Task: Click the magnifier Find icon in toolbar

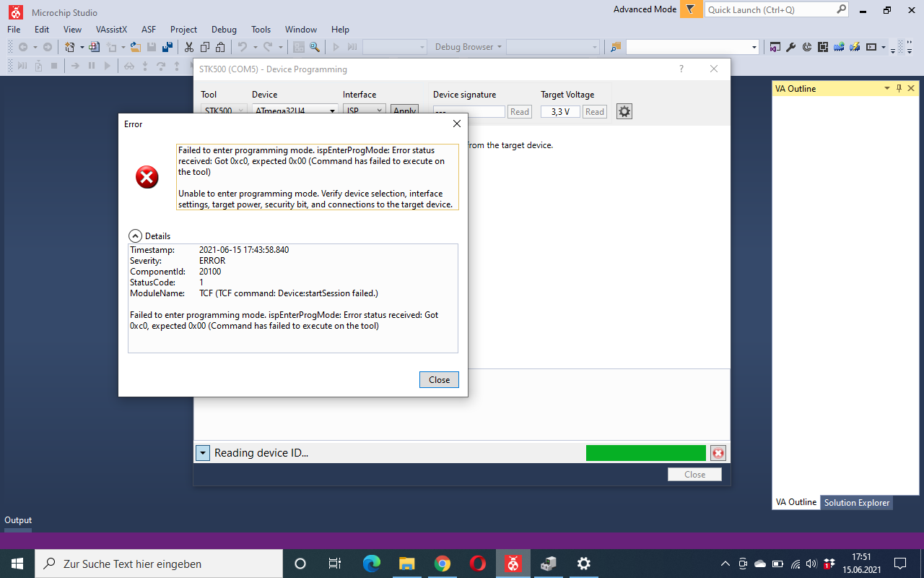Action: [315, 47]
